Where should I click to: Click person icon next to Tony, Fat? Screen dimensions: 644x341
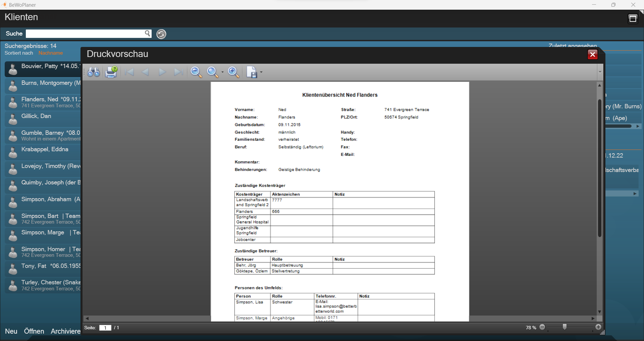[x=13, y=269]
